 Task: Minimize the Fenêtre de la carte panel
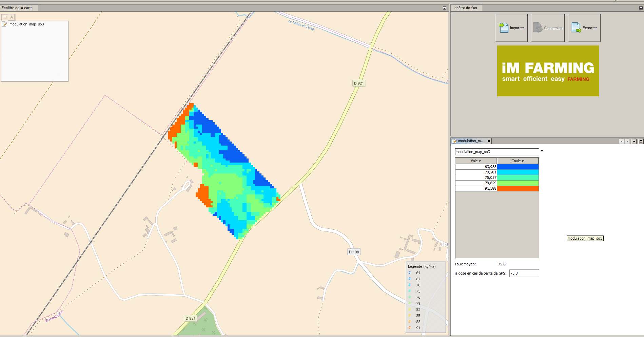(x=444, y=8)
